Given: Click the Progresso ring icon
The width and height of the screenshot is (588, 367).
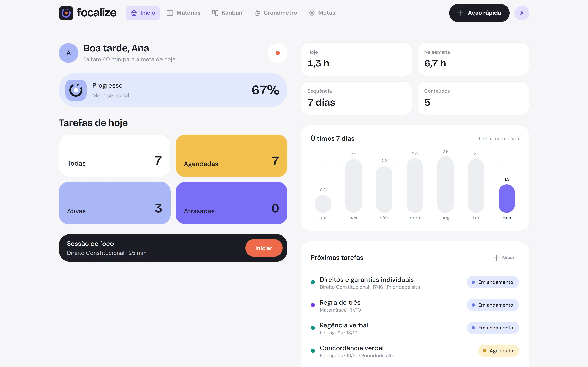Looking at the screenshot, I should click(76, 90).
